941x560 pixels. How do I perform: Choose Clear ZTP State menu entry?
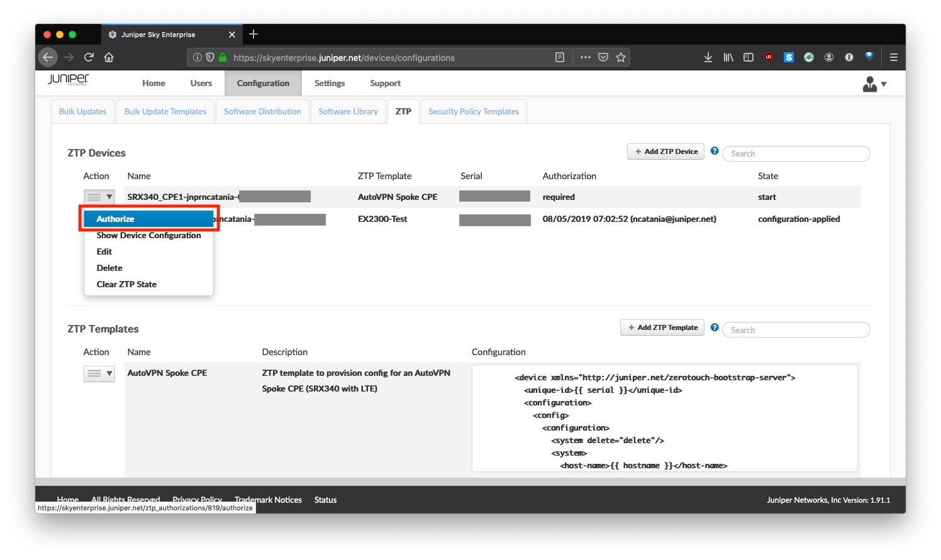126,284
